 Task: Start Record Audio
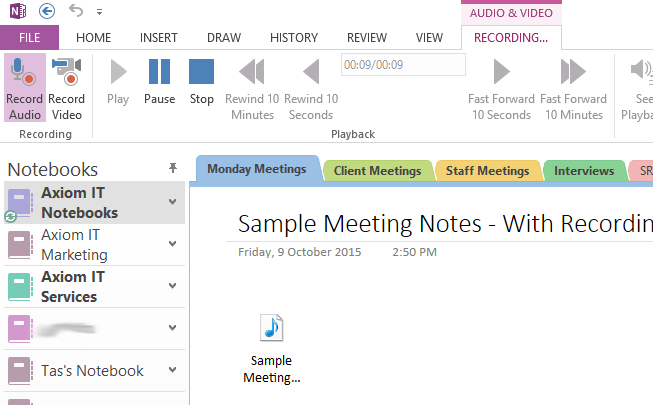[25, 88]
